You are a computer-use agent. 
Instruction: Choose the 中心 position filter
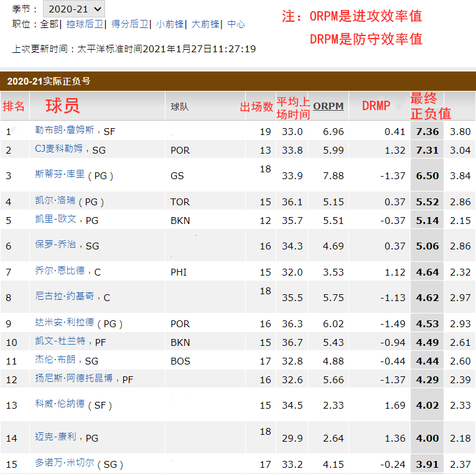click(236, 24)
